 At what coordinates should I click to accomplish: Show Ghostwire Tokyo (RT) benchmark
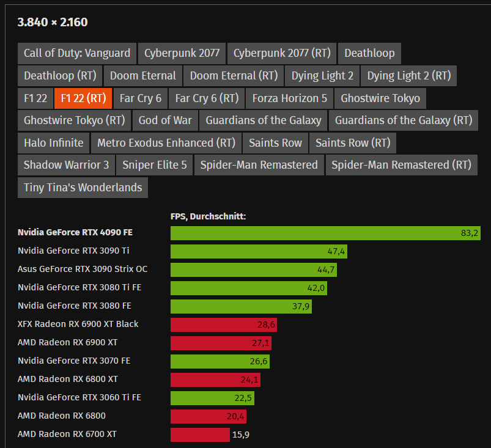point(74,120)
